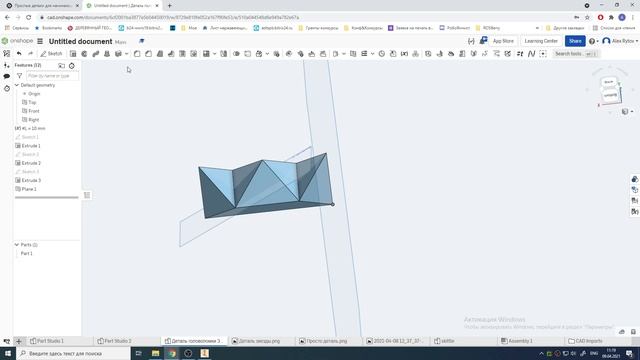640x360 pixels.
Task: Open the feature list configuration icon top-left
Action: (7, 53)
